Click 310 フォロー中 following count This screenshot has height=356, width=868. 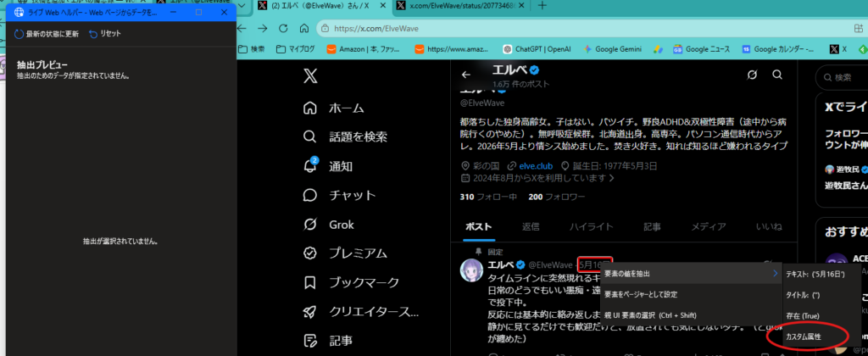[488, 197]
